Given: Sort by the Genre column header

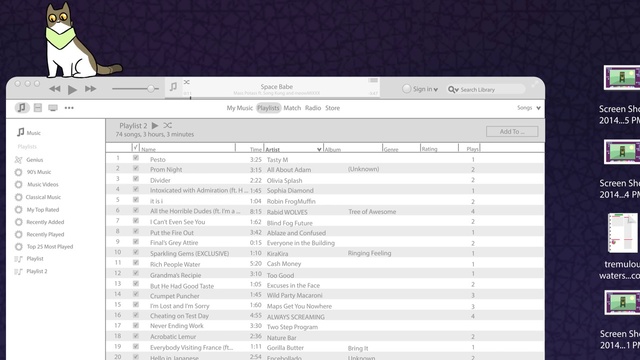Looking at the screenshot, I should pyautogui.click(x=391, y=149).
